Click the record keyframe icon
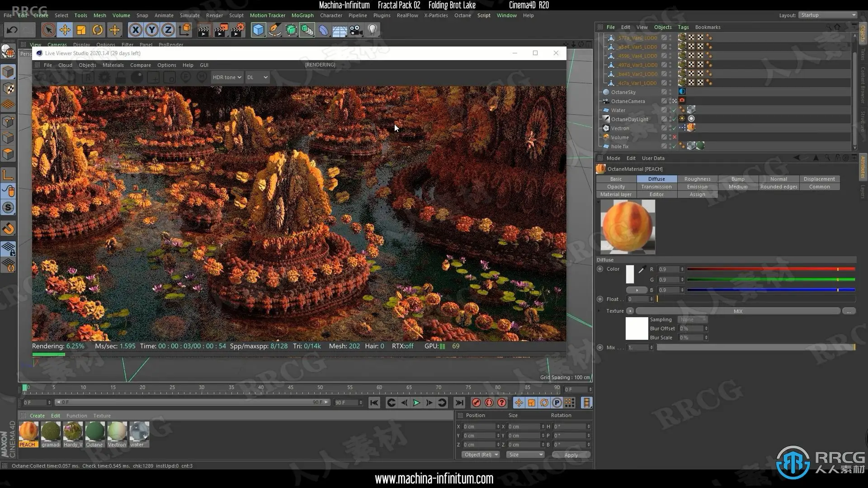 point(476,403)
